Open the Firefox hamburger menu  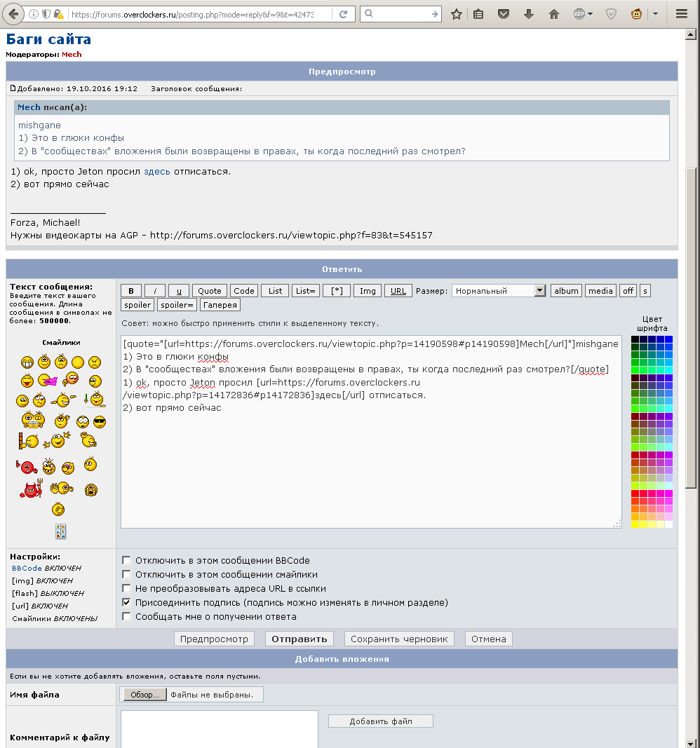[681, 14]
